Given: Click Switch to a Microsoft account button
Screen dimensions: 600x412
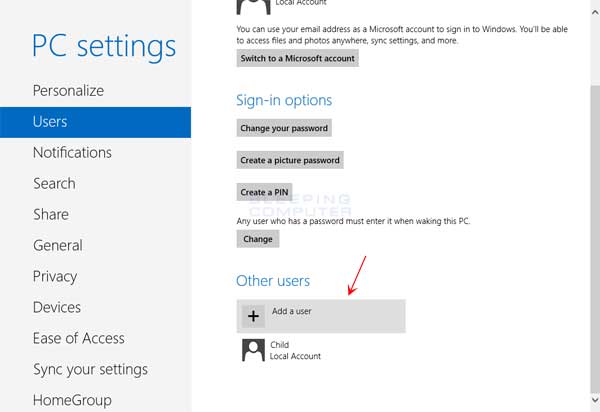Looking at the screenshot, I should [x=297, y=58].
